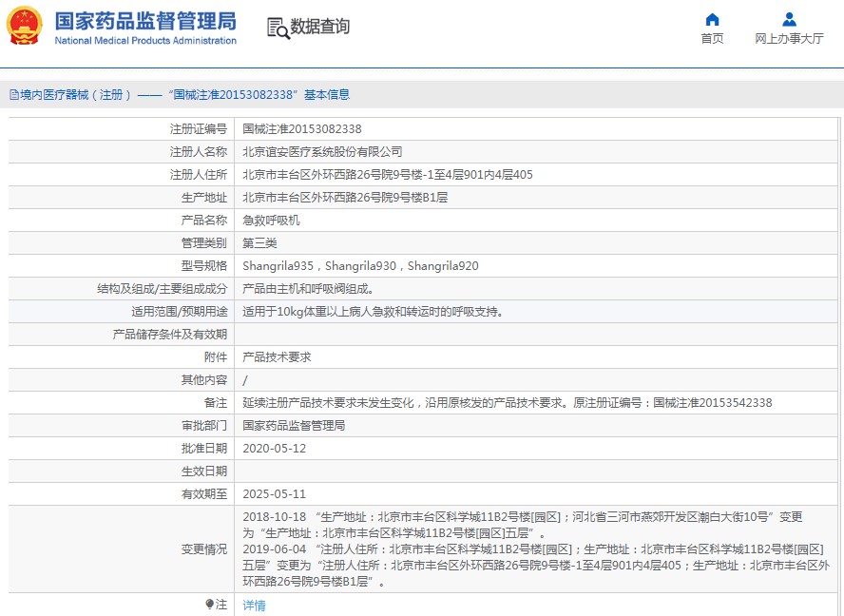844x616 pixels.
Task: Click the 生效日期 row label
Action: [x=204, y=472]
